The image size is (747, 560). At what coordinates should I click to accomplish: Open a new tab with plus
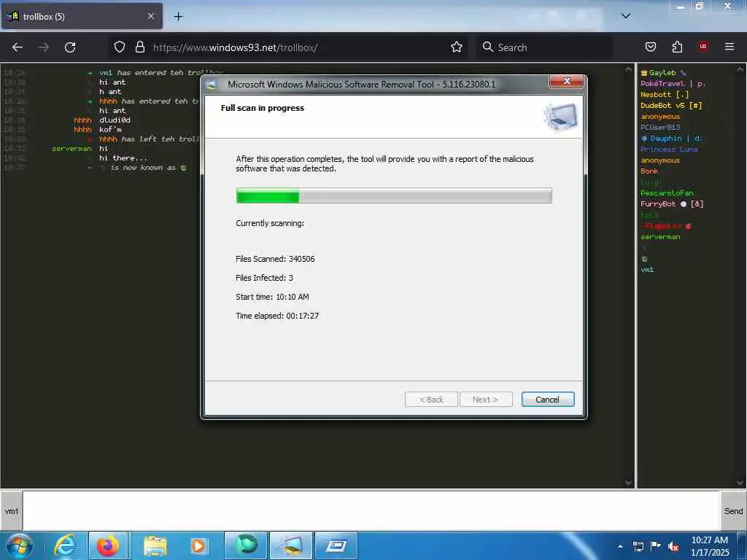[178, 17]
